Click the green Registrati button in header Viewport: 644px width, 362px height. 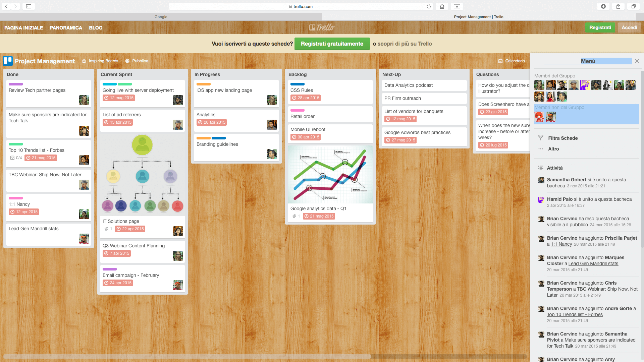(x=600, y=27)
